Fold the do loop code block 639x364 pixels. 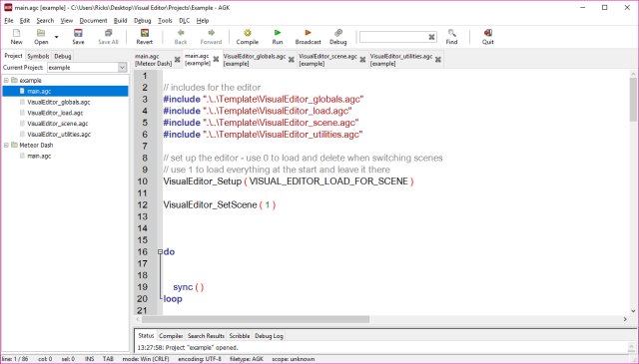[x=160, y=251]
